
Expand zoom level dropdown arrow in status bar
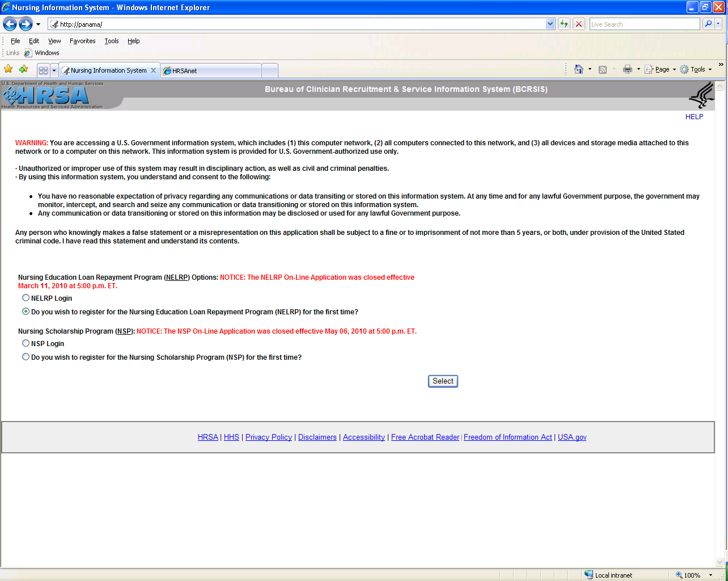point(711,575)
